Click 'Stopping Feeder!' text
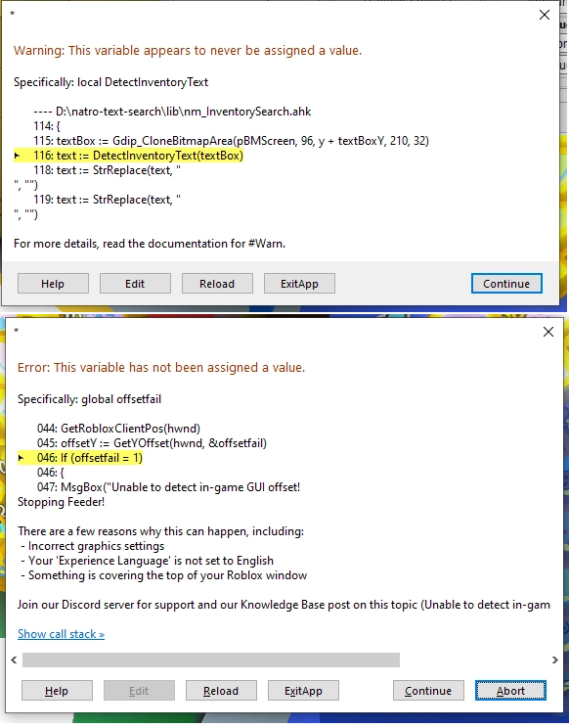 pyautogui.click(x=62, y=502)
